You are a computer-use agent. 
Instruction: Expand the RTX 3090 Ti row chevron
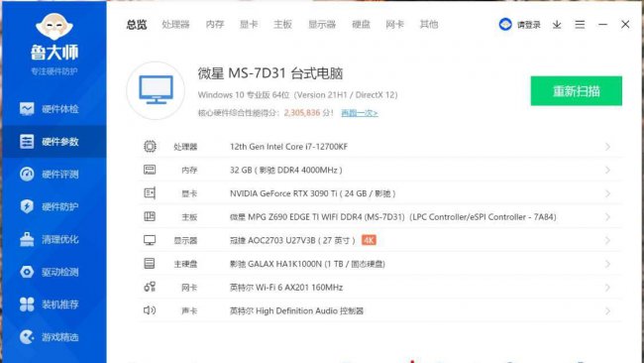point(608,193)
